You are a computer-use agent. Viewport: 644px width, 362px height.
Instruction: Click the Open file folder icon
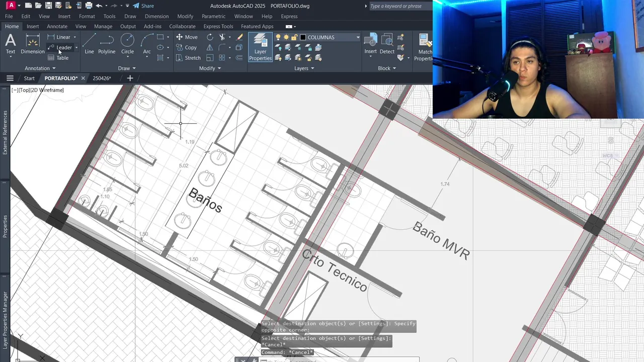click(38, 6)
